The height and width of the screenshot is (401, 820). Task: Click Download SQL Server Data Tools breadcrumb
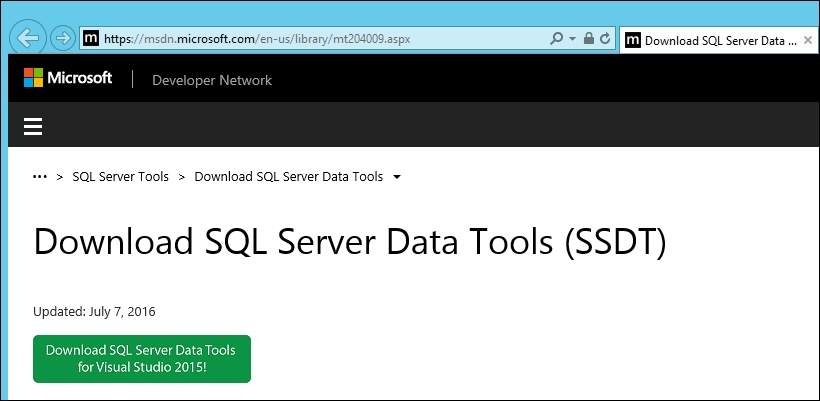289,177
